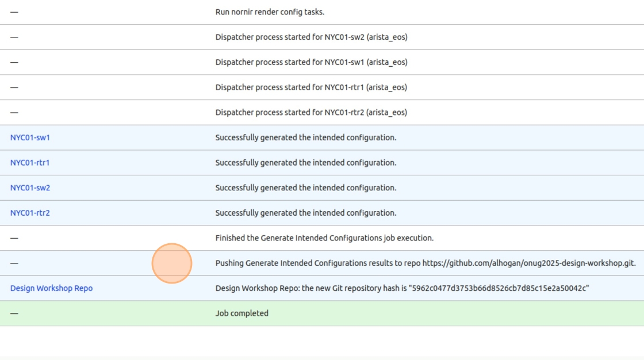The image size is (644, 360).
Task: Open the NYC01-sw1 device link
Action: [30, 137]
